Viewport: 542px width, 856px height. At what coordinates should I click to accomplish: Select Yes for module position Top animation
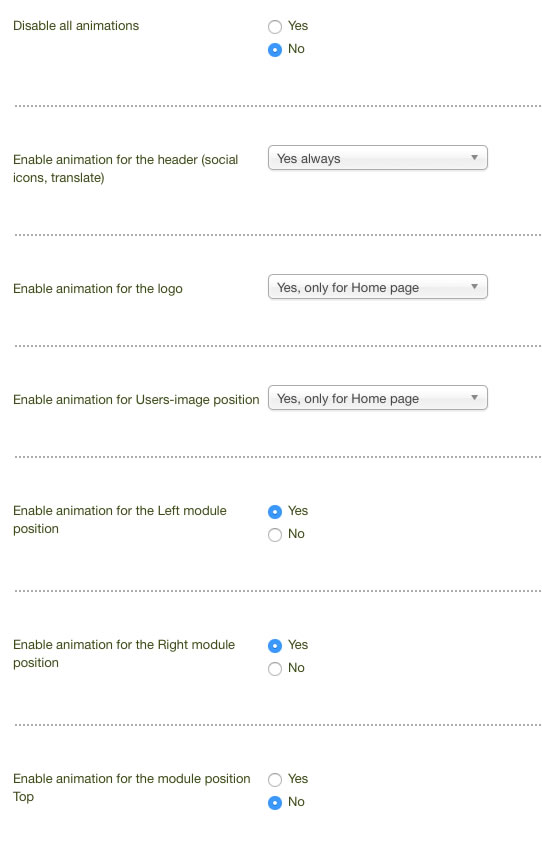[275, 780]
